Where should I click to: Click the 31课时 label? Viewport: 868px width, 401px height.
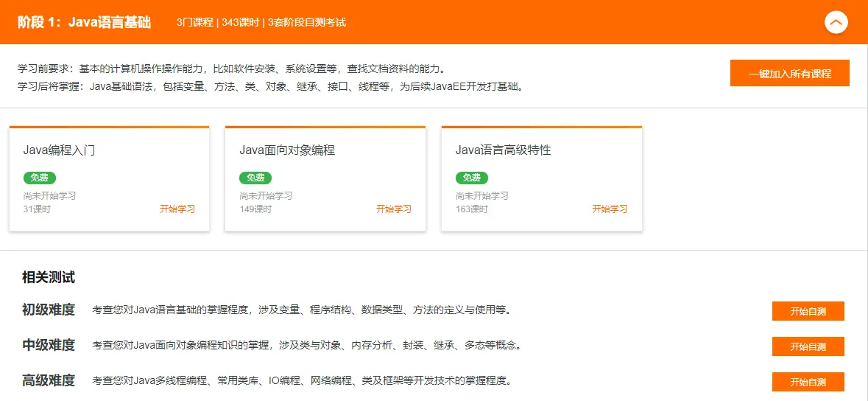tap(37, 209)
